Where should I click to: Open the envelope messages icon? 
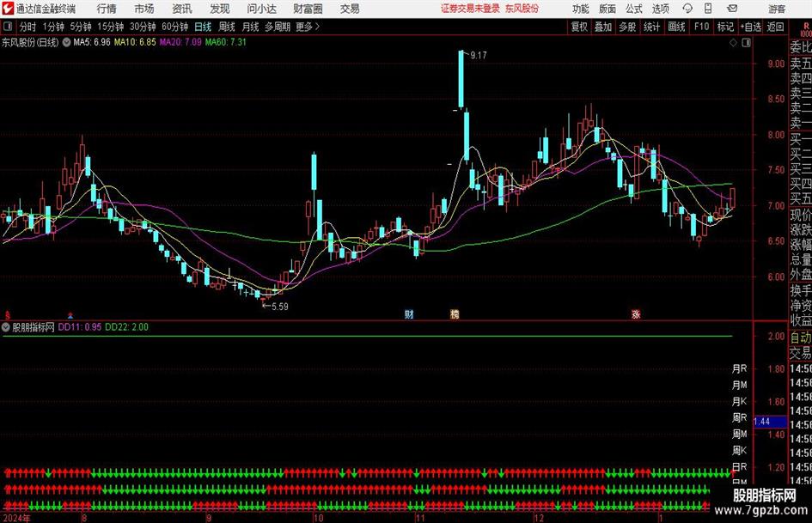(x=732, y=9)
